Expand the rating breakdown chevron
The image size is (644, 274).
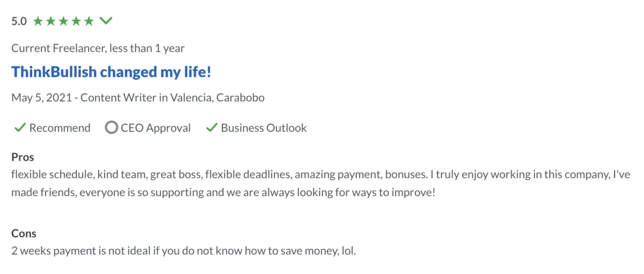coord(106,21)
